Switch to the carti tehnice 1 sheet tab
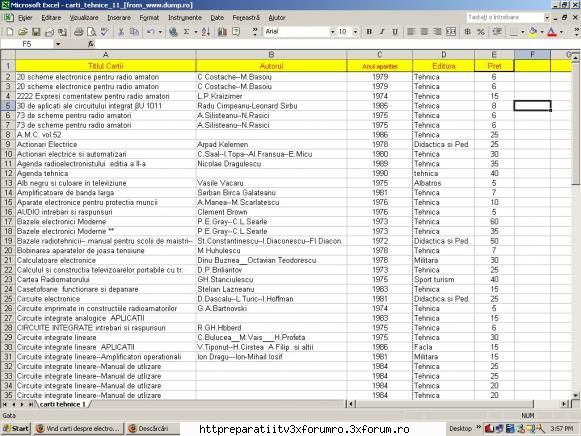The height and width of the screenshot is (436, 581). coord(62,404)
